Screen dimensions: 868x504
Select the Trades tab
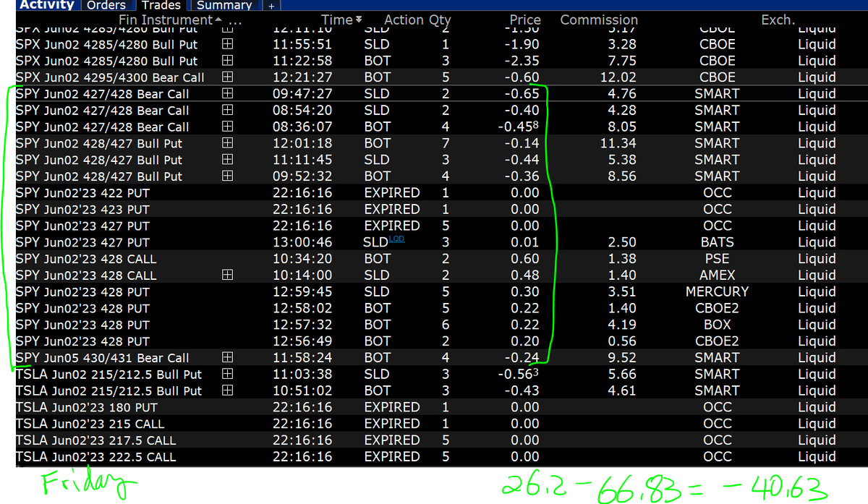click(x=161, y=4)
